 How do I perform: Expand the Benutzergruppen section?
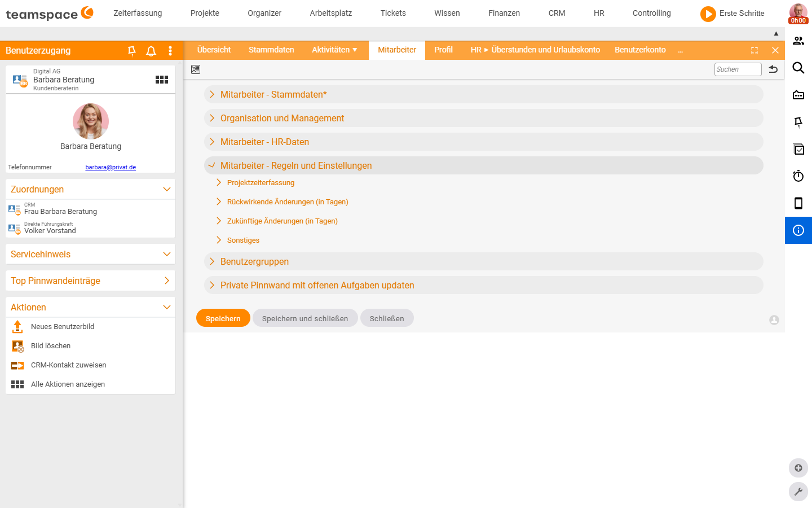coord(483,261)
